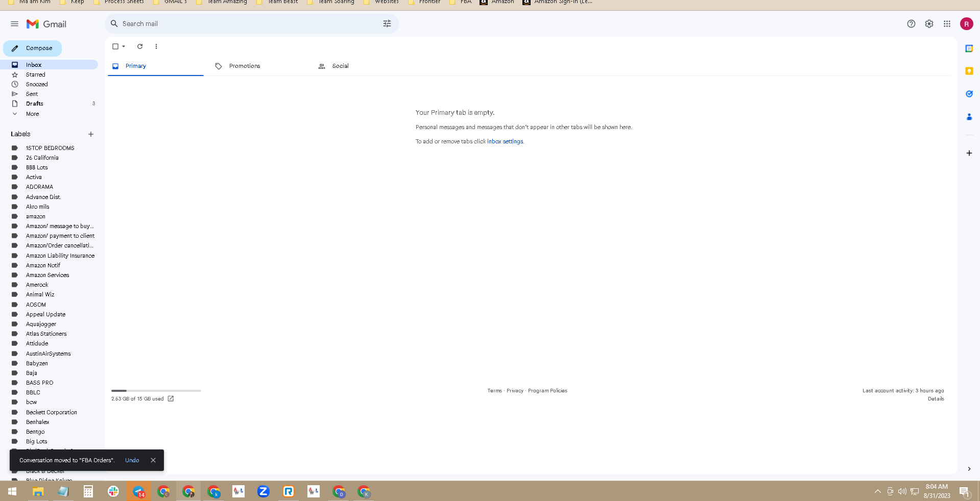Open the main menu hamburger icon

click(x=14, y=24)
